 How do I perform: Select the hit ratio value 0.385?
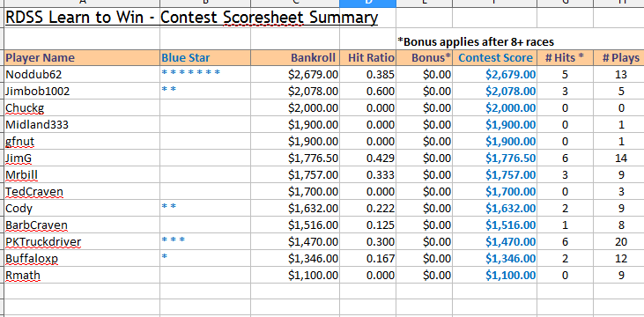click(368, 74)
